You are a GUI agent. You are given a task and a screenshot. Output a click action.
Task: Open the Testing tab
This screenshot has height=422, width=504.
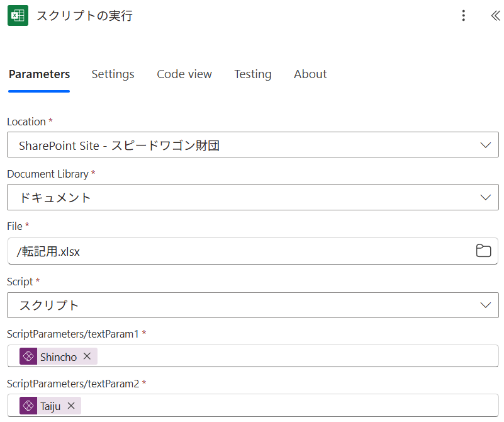[253, 74]
